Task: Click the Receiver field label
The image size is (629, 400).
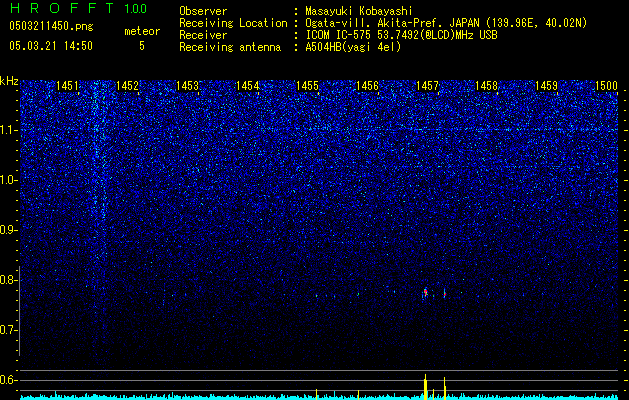Action: 203,35
